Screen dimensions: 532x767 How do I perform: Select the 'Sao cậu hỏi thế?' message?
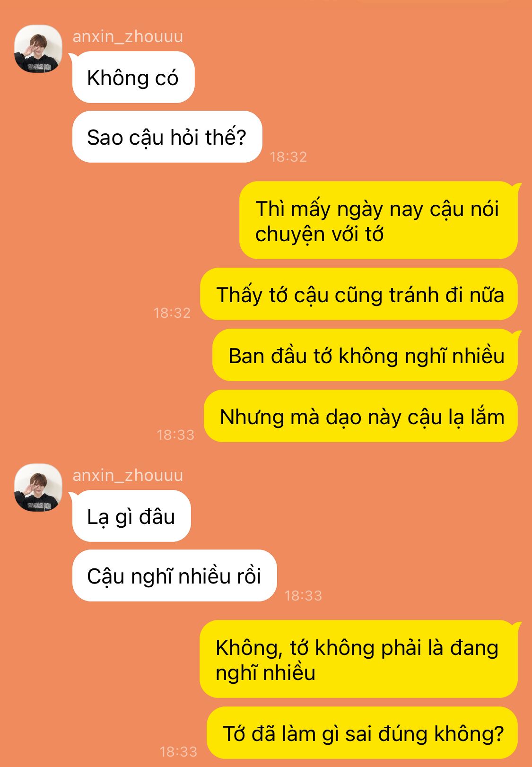pos(167,137)
